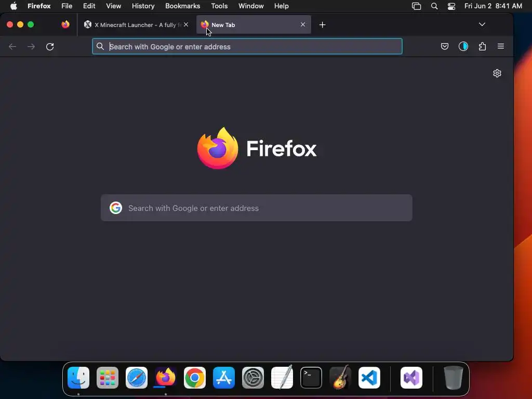Go back one page
Screen dimensions: 532x399
tap(12, 46)
